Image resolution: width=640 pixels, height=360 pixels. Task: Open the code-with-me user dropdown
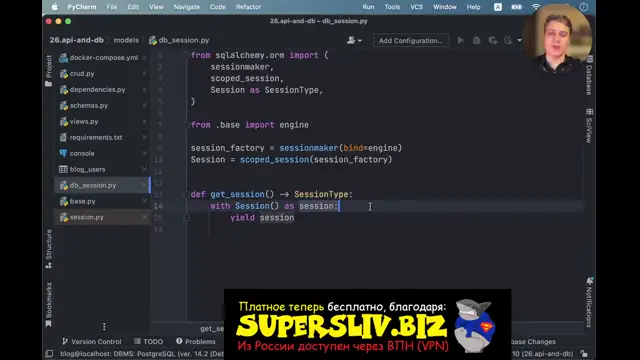coord(354,40)
